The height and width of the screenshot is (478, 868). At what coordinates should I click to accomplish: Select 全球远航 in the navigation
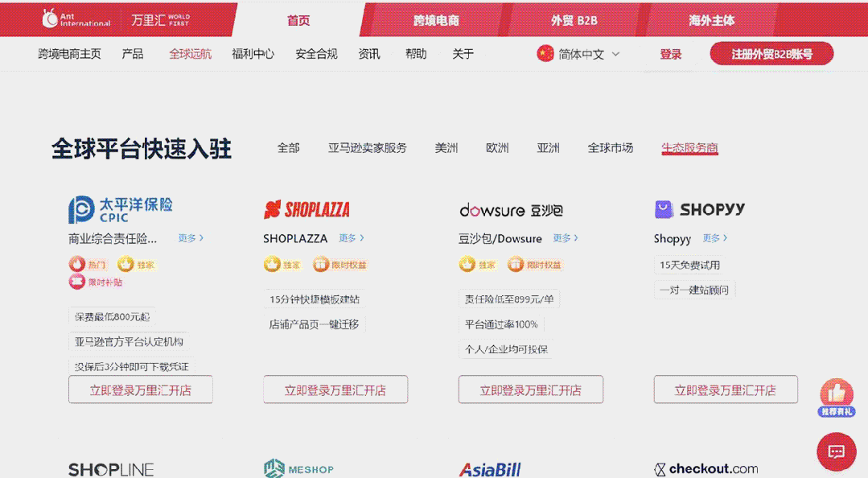[190, 54]
